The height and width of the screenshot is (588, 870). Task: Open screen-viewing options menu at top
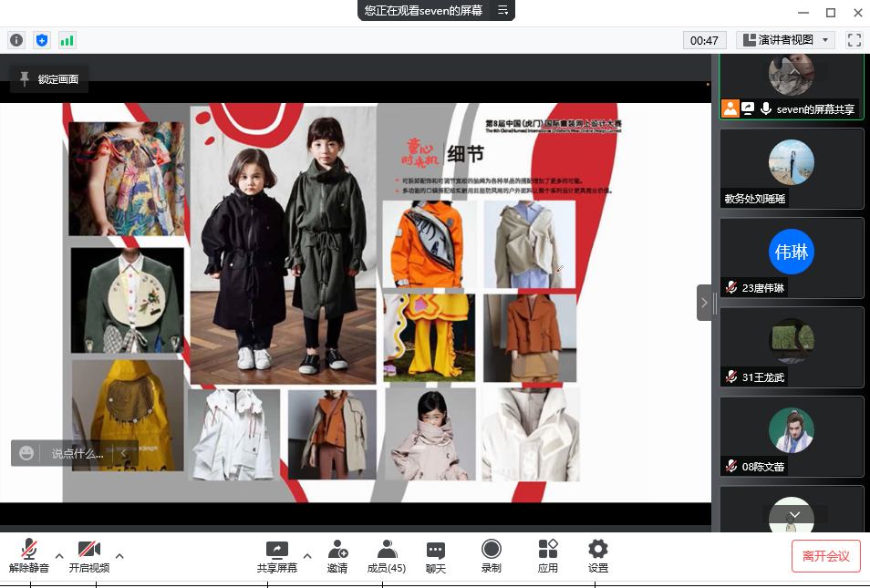(x=502, y=11)
